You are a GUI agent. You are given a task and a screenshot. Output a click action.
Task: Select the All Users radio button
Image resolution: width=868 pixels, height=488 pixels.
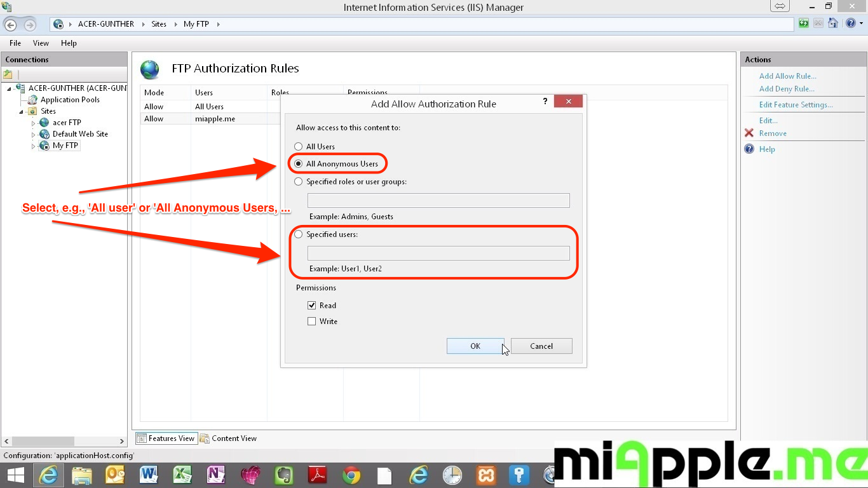[x=299, y=147]
